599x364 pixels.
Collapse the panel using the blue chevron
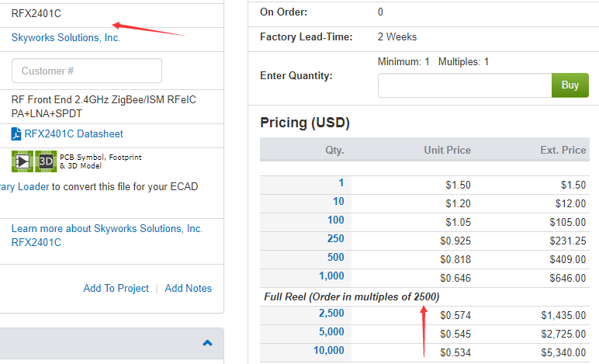pyautogui.click(x=207, y=342)
